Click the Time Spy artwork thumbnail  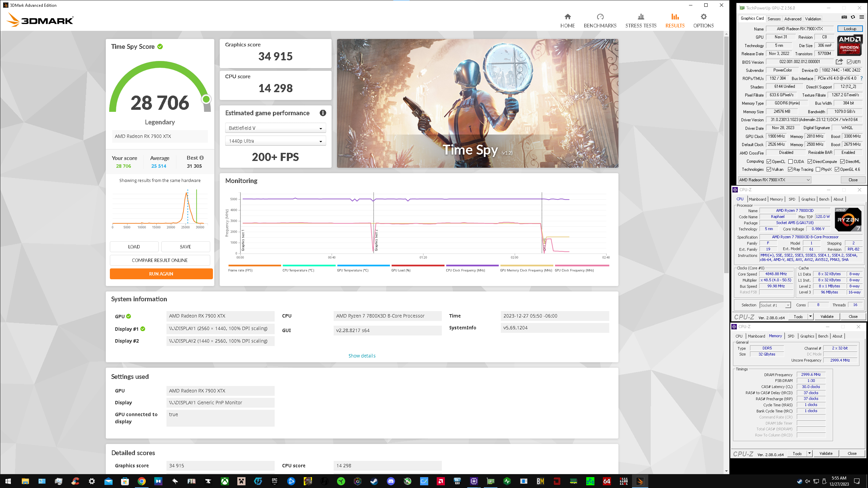coord(477,103)
